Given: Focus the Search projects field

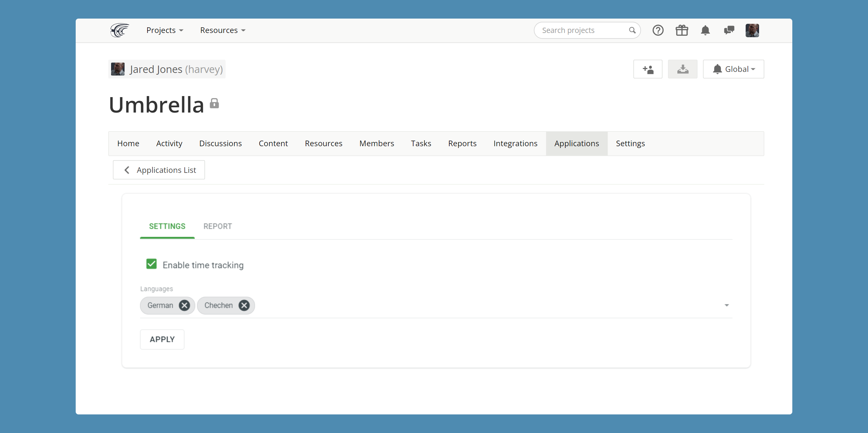Looking at the screenshot, I should click(x=587, y=30).
